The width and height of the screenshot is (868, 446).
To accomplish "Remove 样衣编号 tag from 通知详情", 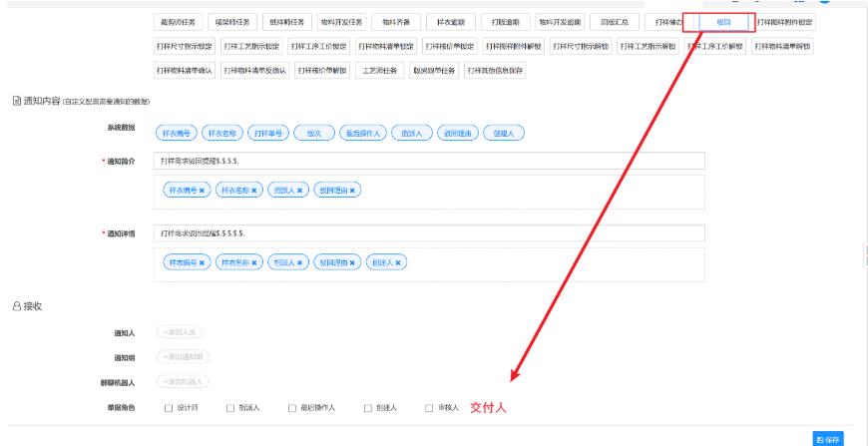I will 202,262.
